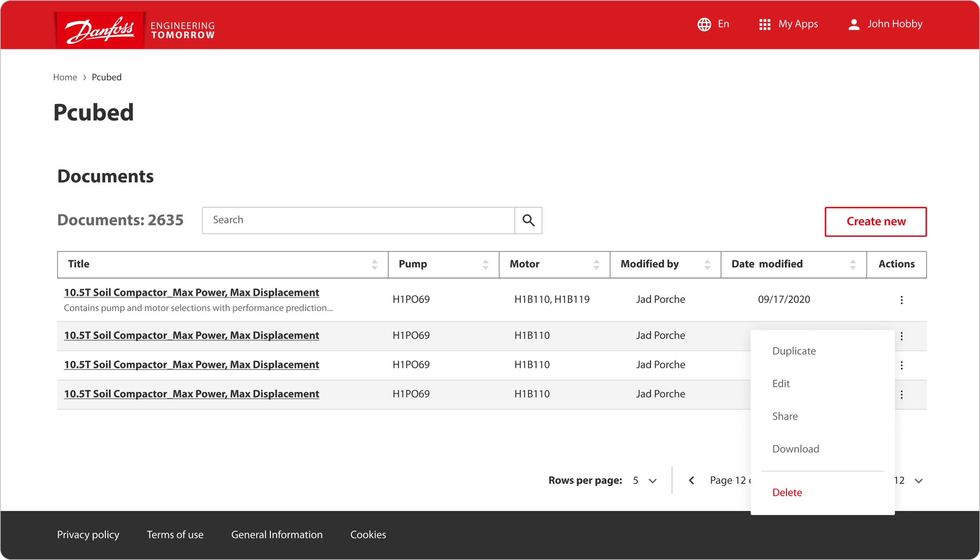Expand the Rows per page dropdown
The height and width of the screenshot is (560, 980).
(x=652, y=481)
